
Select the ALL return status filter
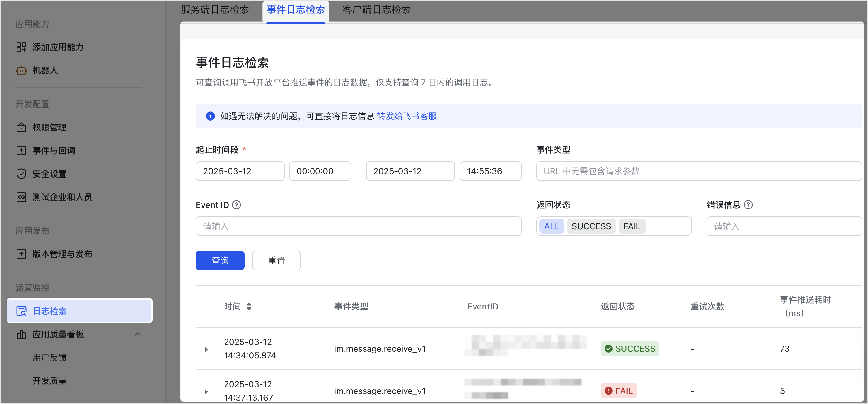(551, 226)
